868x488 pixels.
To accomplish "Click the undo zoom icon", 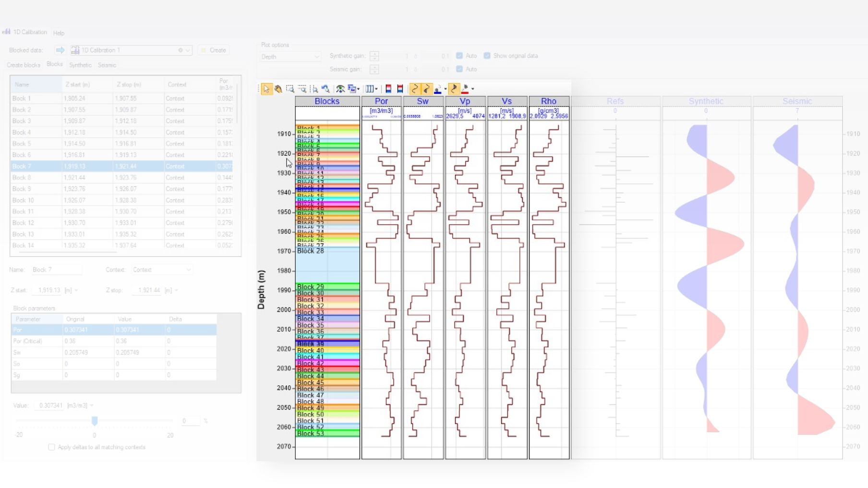I will 326,89.
